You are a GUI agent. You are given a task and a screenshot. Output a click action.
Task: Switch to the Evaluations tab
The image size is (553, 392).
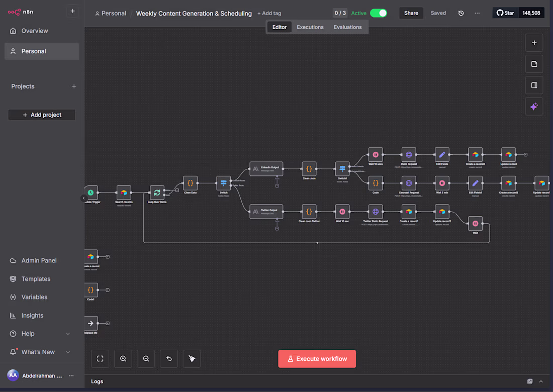tap(347, 27)
